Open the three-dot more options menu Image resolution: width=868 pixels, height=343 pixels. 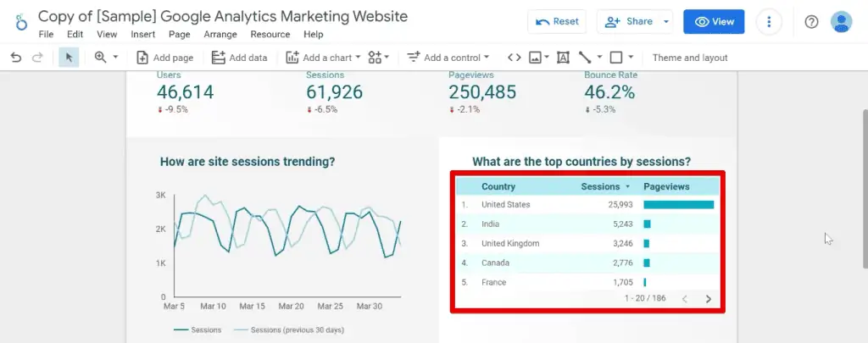769,22
